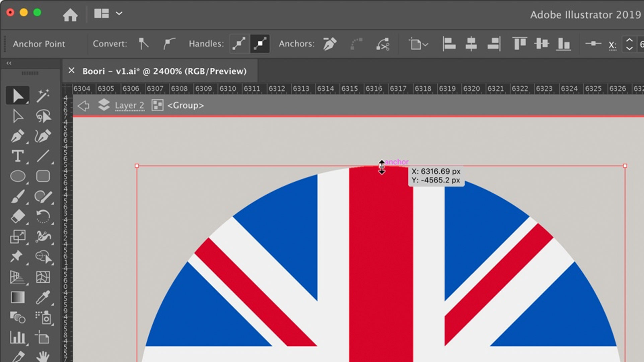Select the Pen tool
644x362 pixels.
tap(17, 136)
